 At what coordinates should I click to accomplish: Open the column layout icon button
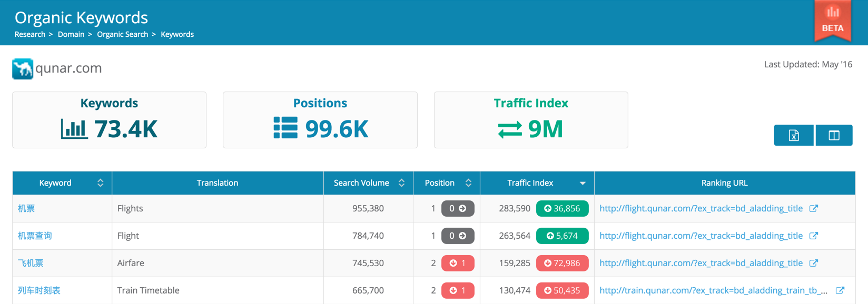click(834, 135)
